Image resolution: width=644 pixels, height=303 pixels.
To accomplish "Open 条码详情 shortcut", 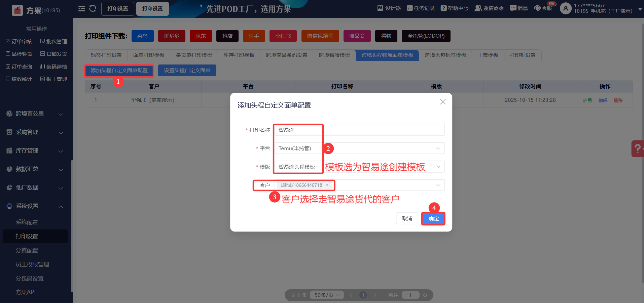I will [54, 67].
